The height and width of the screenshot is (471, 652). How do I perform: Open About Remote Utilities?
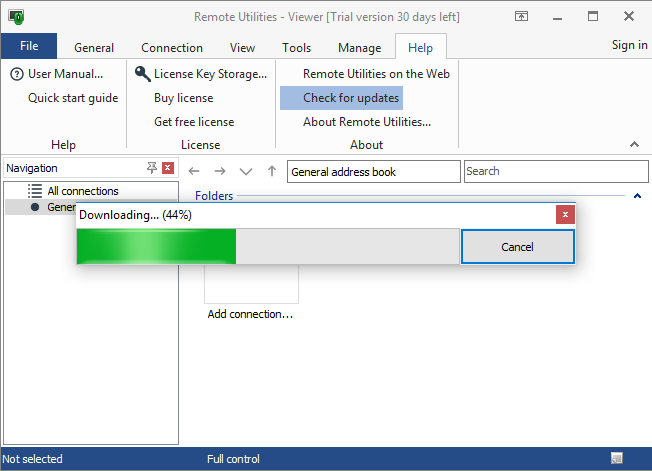click(367, 122)
